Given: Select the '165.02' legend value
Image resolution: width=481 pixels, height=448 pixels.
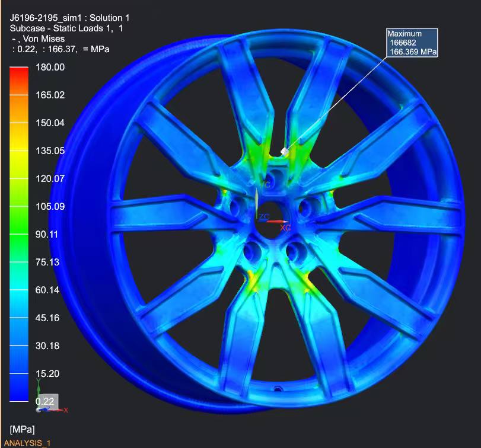Looking at the screenshot, I should 50,95.
